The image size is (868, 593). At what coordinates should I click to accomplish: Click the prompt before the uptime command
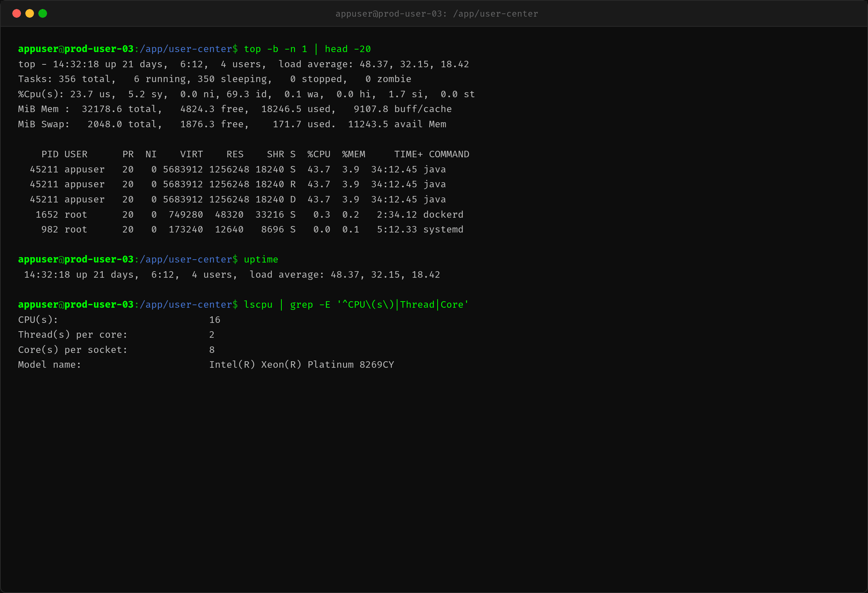[x=128, y=260]
